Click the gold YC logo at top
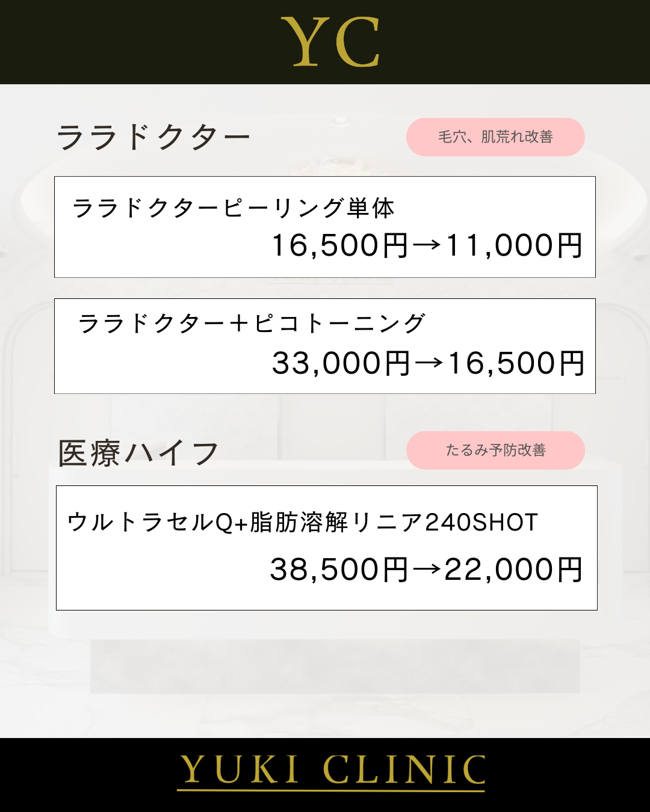 pyautogui.click(x=330, y=42)
